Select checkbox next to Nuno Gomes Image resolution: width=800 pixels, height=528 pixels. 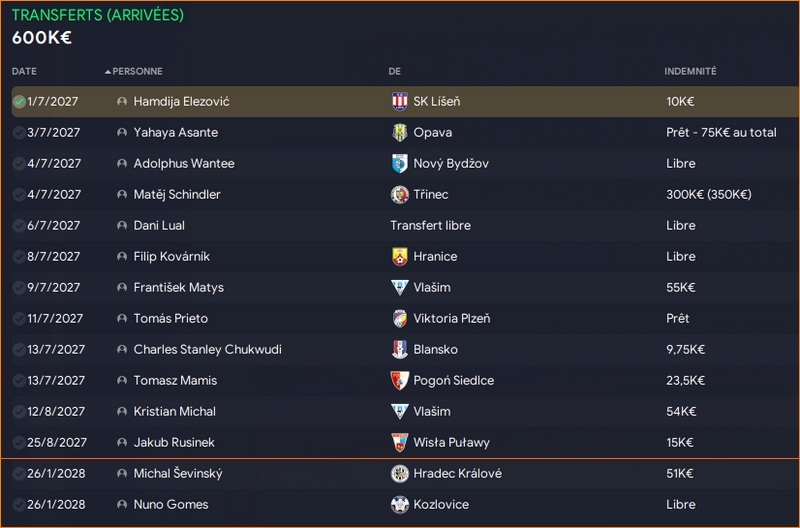[19, 505]
